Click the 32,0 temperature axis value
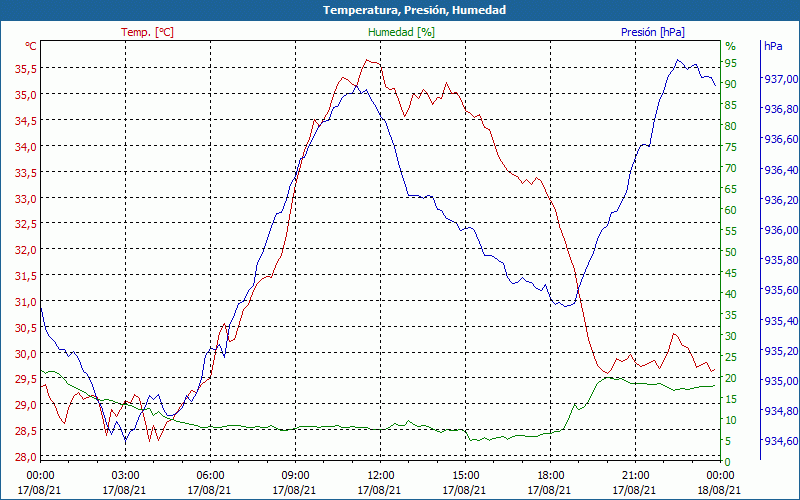Screen dimensions: 800x500 coord(25,251)
